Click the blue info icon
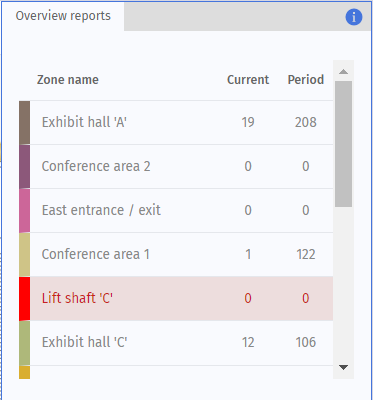Screen dimensions: 373x400 (354, 17)
